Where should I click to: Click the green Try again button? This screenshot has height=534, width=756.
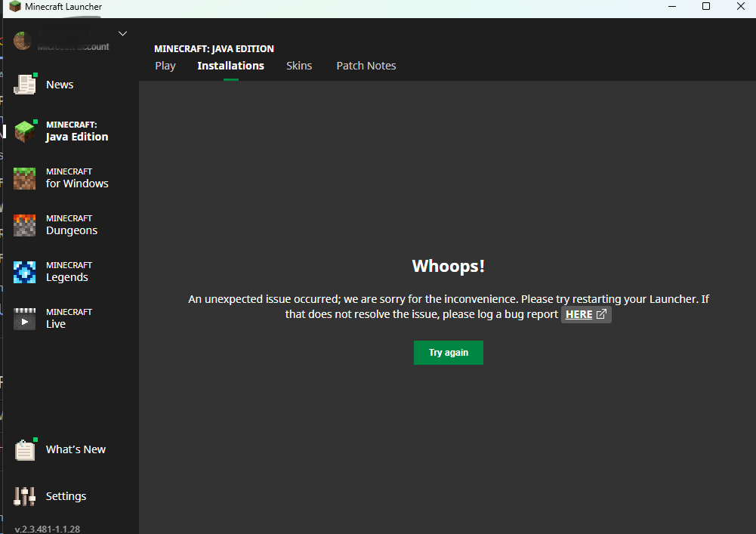449,353
